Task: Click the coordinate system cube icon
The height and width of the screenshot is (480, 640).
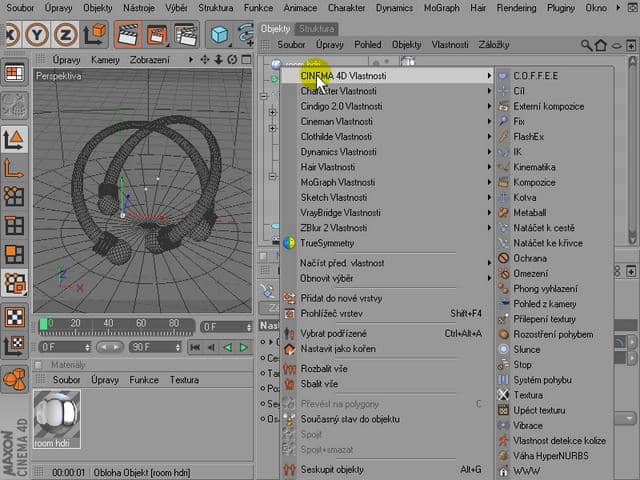Action: pos(95,34)
